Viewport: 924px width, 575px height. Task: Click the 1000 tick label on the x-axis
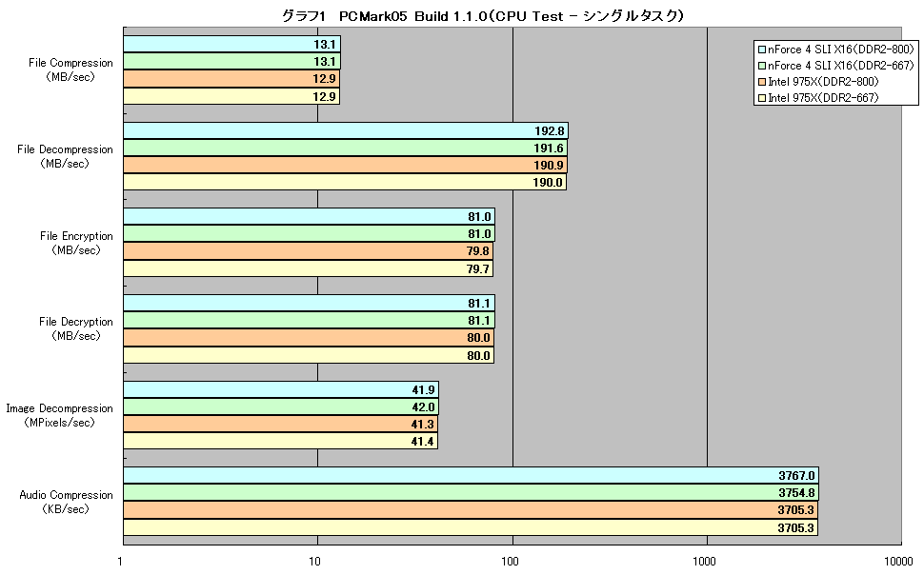coord(704,561)
